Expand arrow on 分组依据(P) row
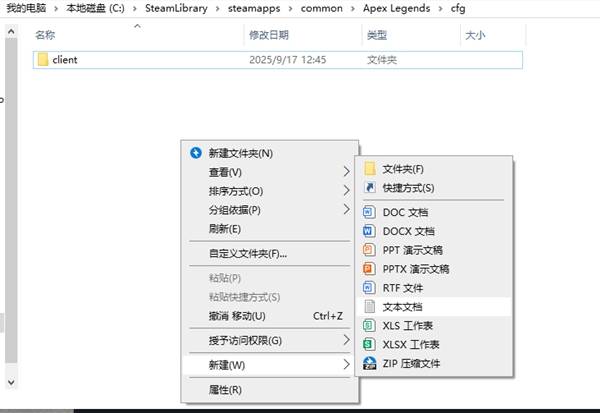Image resolution: width=600 pixels, height=413 pixels. point(346,209)
